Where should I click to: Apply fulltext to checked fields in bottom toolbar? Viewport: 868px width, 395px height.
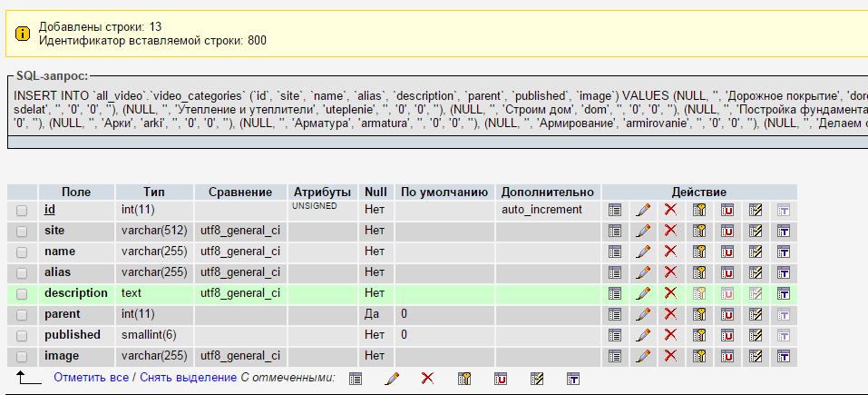pyautogui.click(x=573, y=379)
